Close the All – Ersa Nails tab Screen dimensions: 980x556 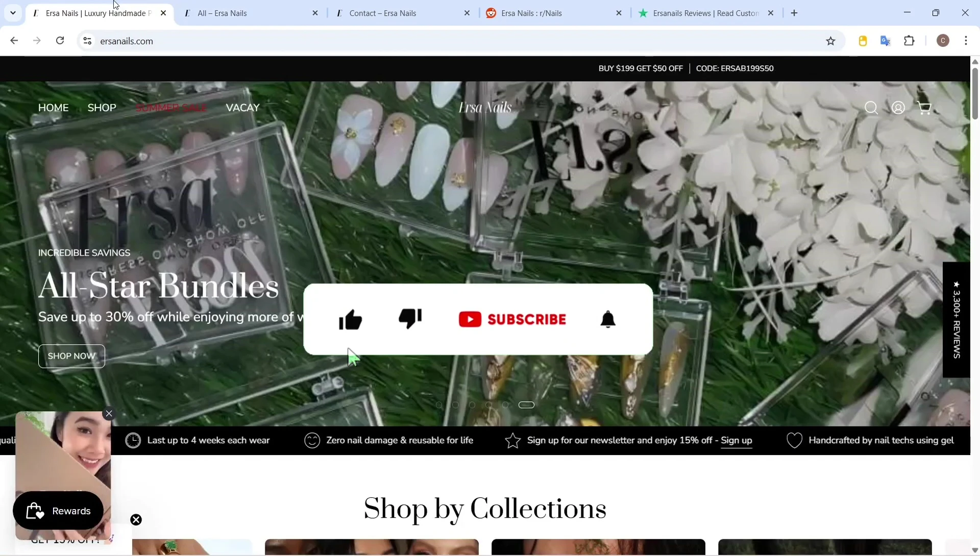(315, 13)
